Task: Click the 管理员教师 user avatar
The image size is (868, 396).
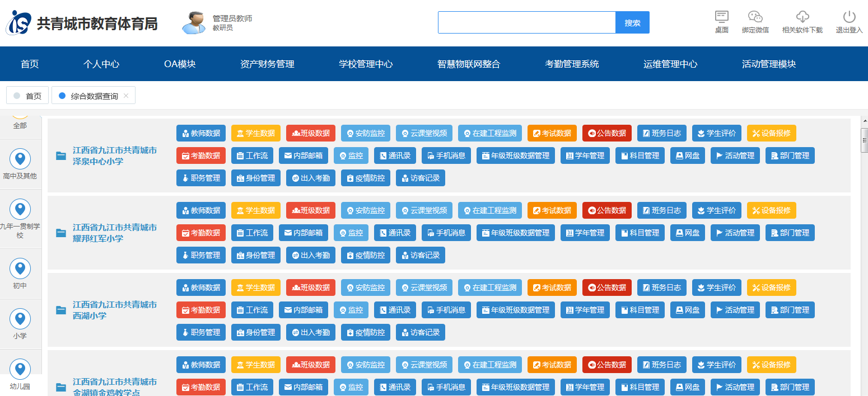Action: (x=194, y=22)
